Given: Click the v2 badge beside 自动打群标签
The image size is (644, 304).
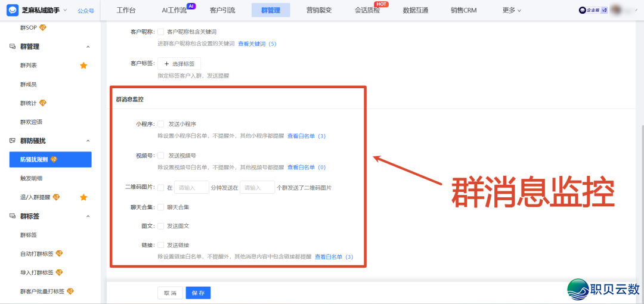Looking at the screenshot, I should [59, 253].
